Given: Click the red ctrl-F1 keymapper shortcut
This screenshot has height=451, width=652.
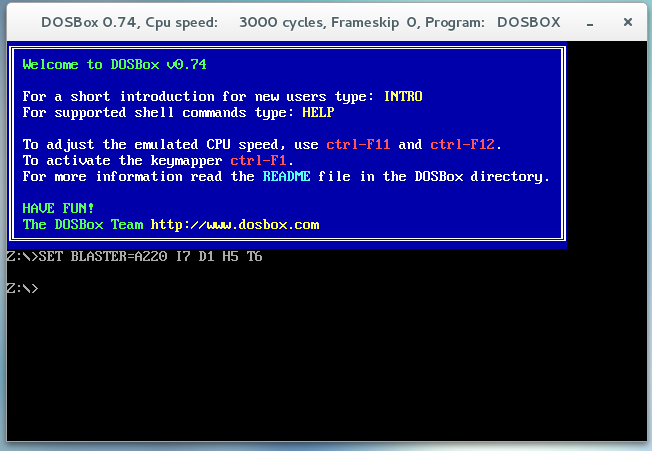Looking at the screenshot, I should tap(258, 160).
